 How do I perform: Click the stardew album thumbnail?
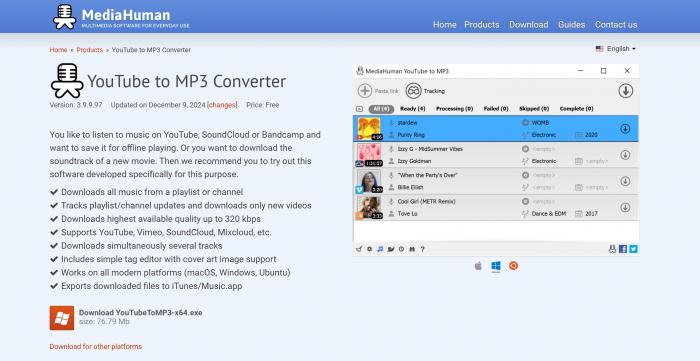click(x=369, y=129)
